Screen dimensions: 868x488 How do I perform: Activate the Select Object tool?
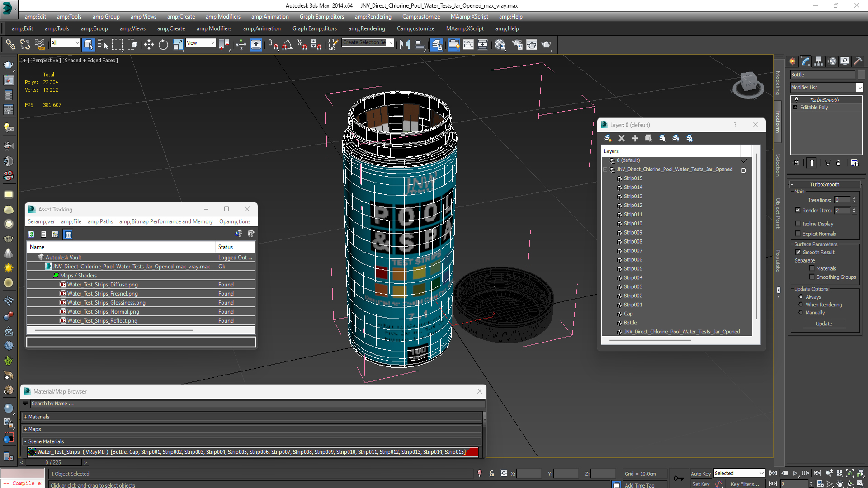[89, 44]
